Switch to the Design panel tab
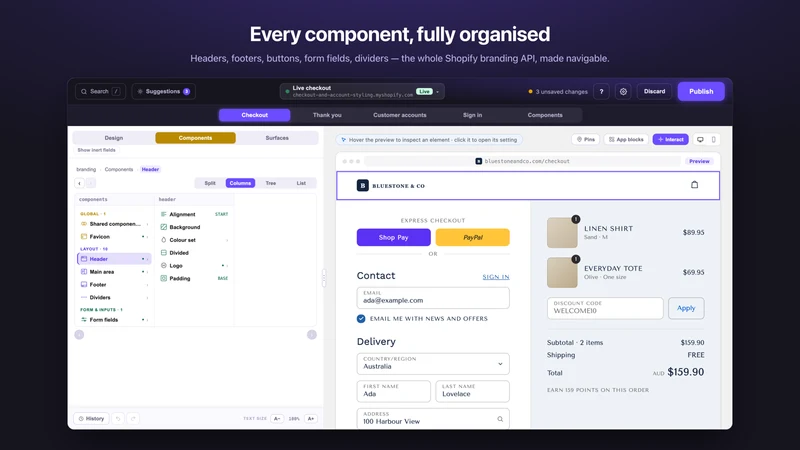The image size is (800, 450). point(114,138)
